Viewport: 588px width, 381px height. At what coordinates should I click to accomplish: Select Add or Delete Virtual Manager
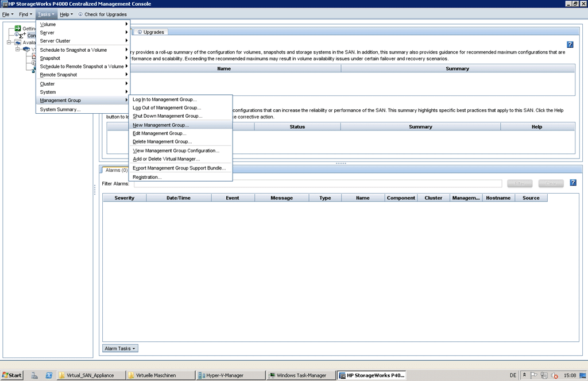tap(166, 159)
